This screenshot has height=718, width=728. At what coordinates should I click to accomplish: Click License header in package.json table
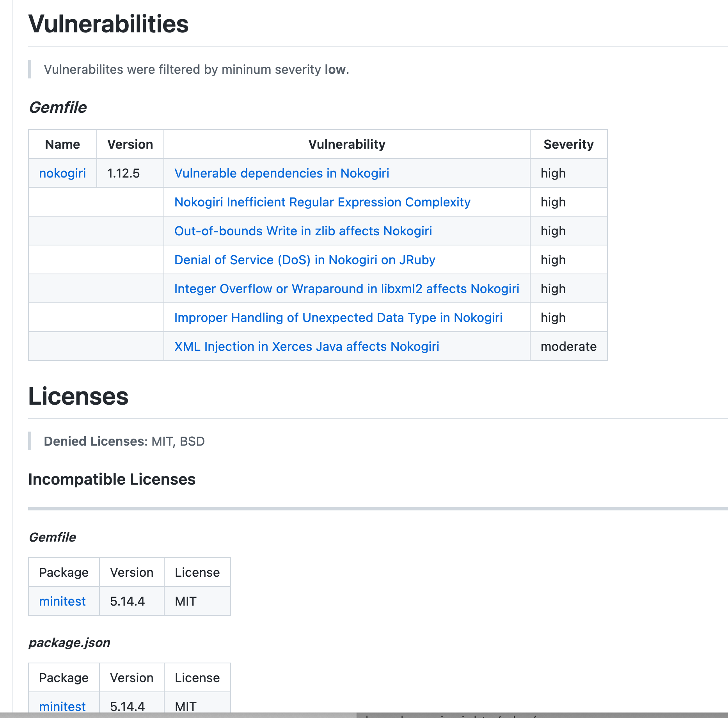197,678
